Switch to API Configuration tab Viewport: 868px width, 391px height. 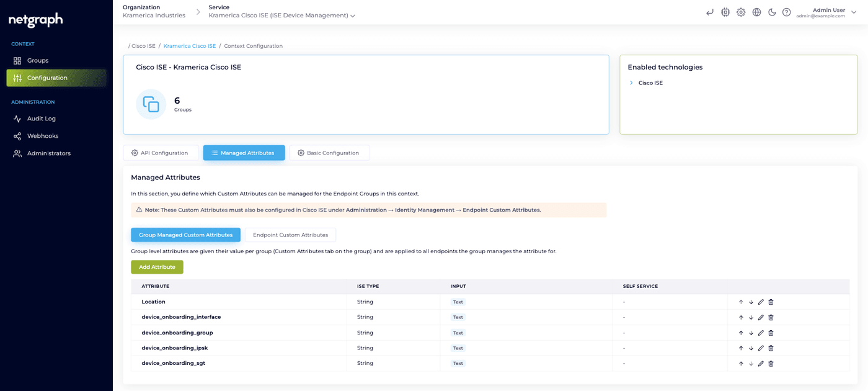point(161,153)
